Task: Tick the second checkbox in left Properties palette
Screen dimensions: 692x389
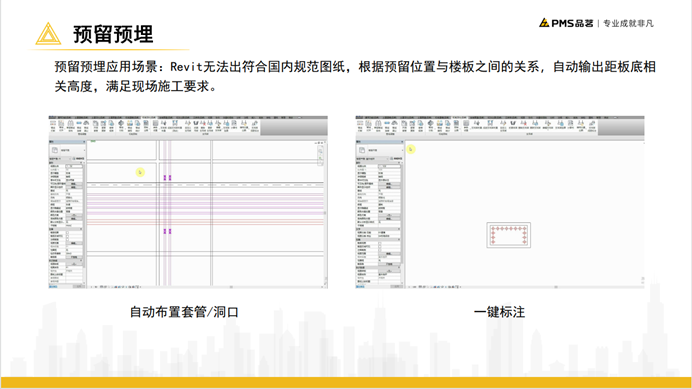Action: [68, 236]
